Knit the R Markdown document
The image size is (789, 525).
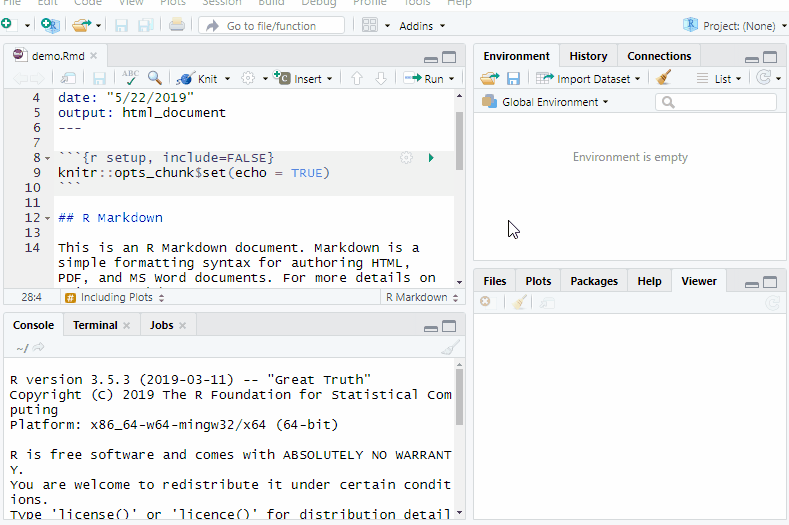197,79
